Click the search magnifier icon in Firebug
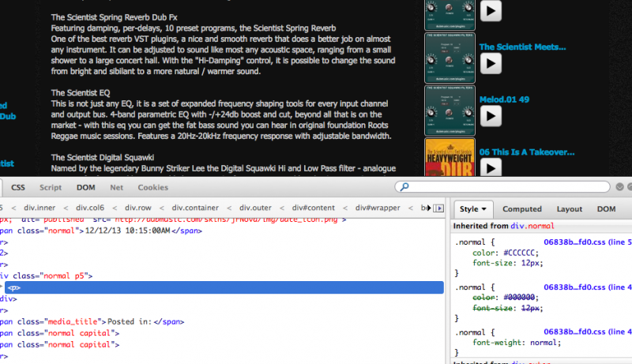The width and height of the screenshot is (632, 364). pos(405,188)
